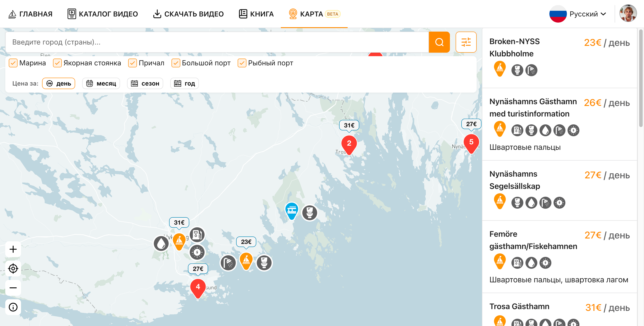Screen dimensions: 644x326
Task: Open the user profile avatar menu
Action: (628, 14)
